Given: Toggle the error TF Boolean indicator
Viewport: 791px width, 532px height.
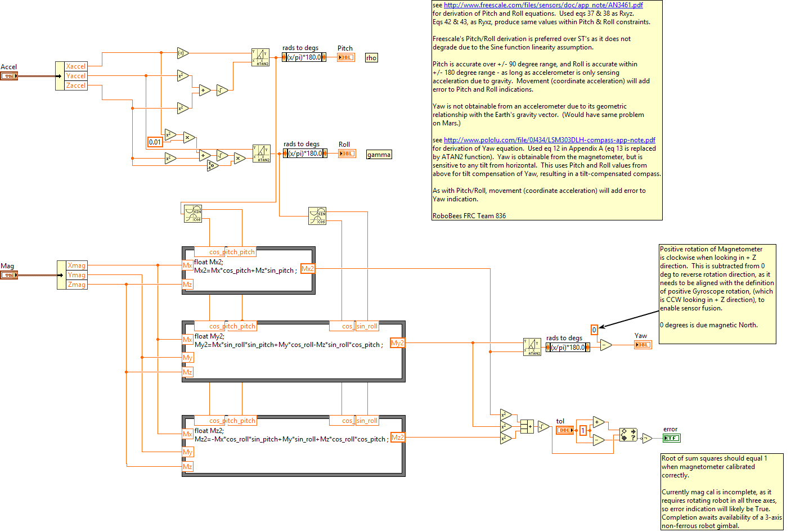Looking at the screenshot, I should pos(670,438).
